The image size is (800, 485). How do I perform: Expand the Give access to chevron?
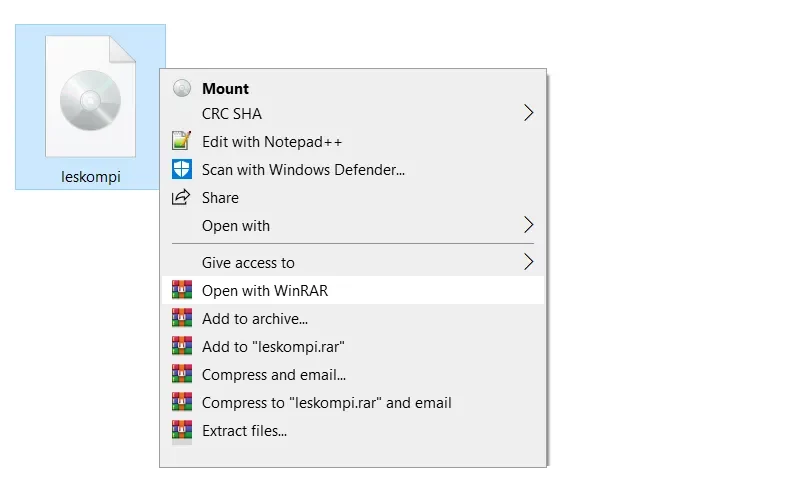tap(529, 262)
